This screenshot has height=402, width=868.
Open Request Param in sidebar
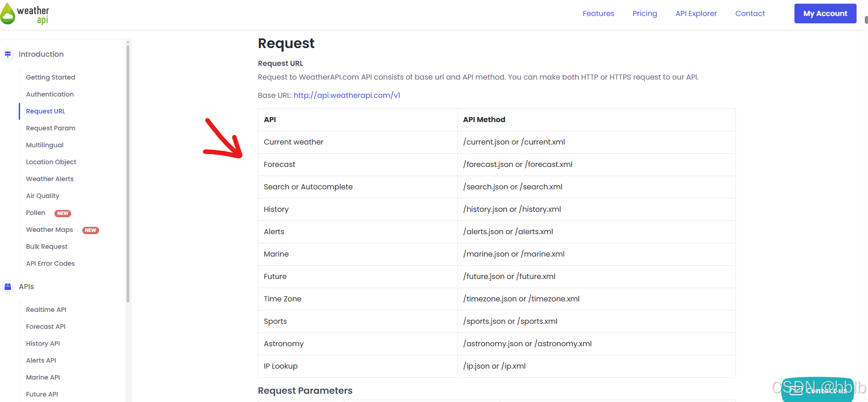click(51, 128)
